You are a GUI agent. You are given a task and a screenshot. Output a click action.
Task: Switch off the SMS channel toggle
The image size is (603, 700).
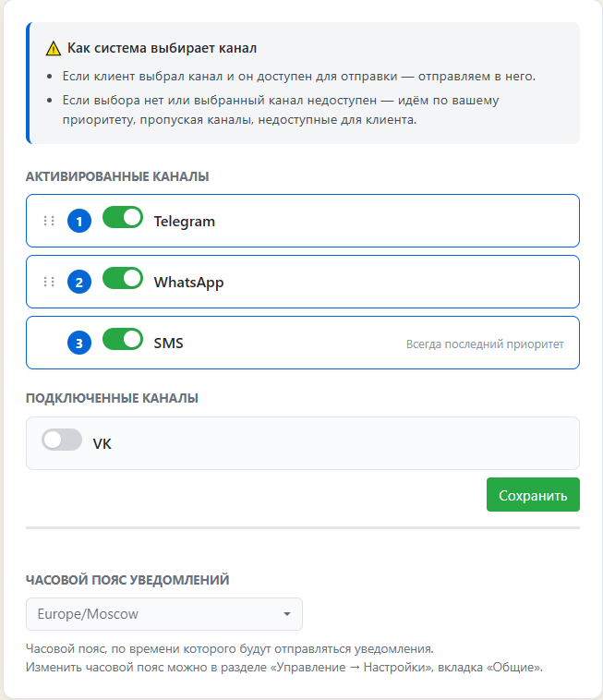123,339
